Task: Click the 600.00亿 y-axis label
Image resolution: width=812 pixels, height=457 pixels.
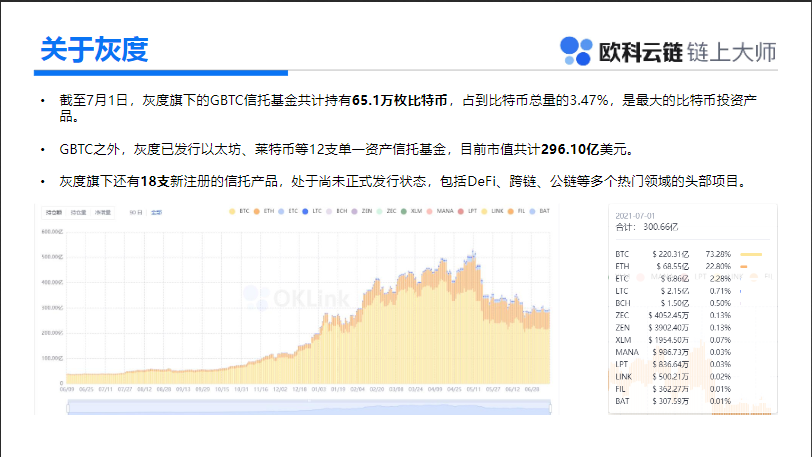Action: 52,232
